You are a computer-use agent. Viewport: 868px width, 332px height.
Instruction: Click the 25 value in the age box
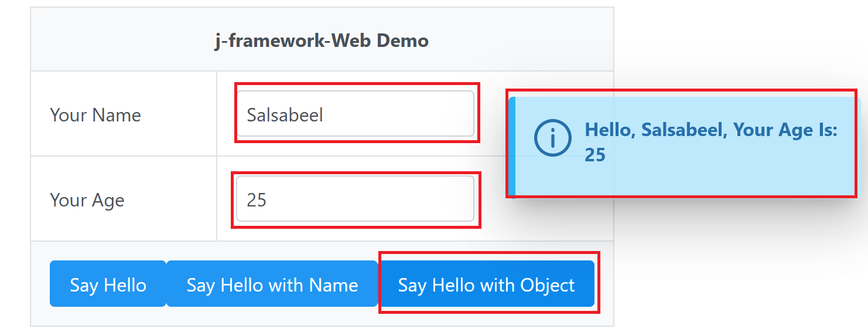[x=257, y=200]
